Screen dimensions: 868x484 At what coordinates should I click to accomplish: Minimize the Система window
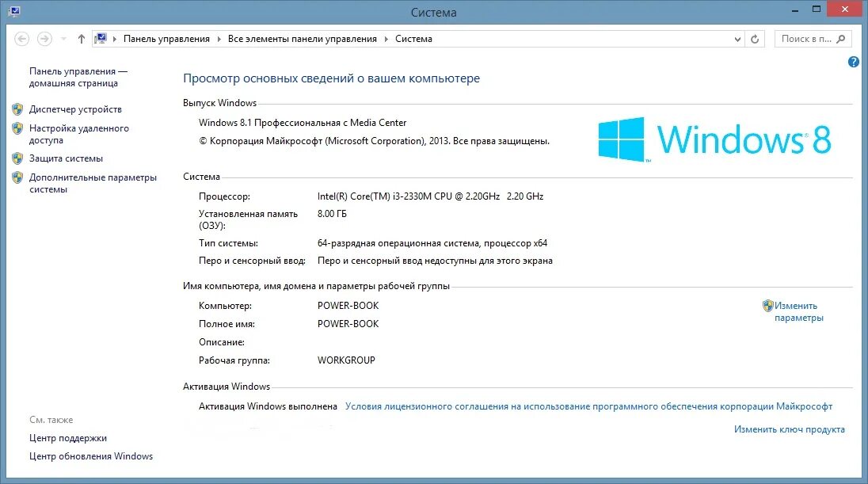point(795,10)
